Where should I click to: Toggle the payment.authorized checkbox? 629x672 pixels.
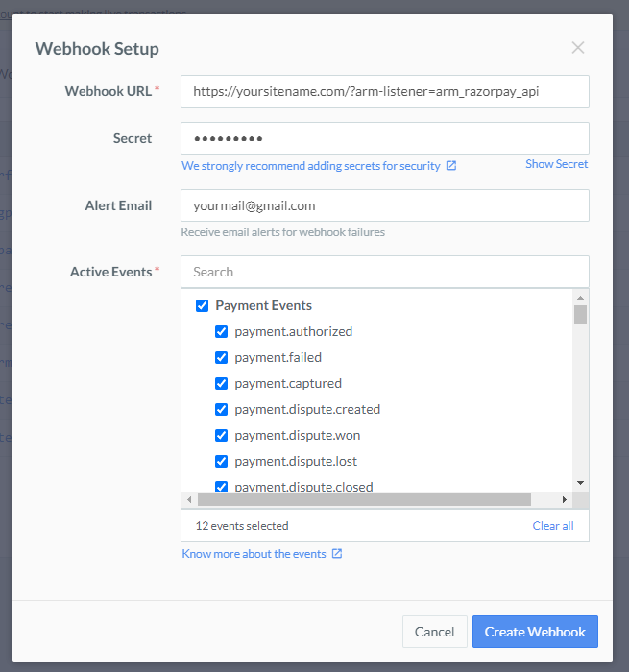[221, 331]
